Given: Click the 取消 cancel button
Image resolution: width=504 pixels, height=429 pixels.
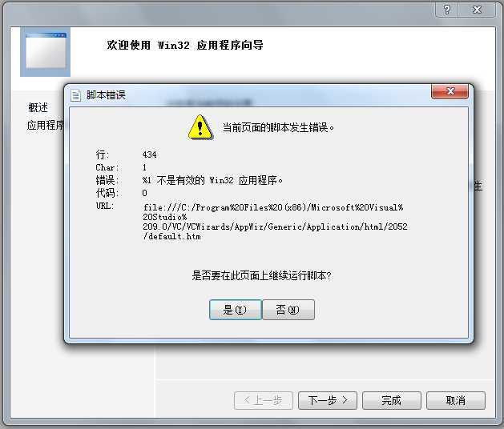Looking at the screenshot, I should click(x=456, y=400).
